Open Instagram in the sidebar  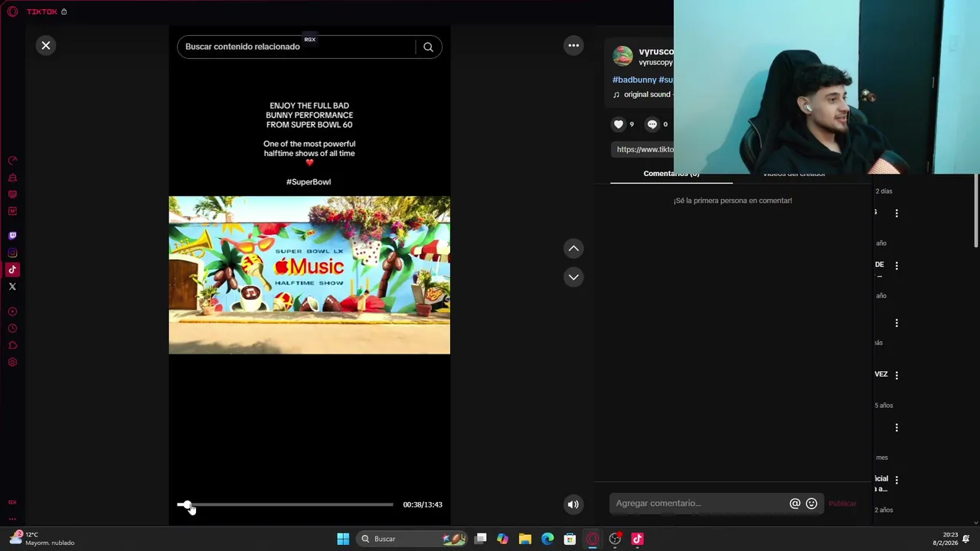(12, 253)
